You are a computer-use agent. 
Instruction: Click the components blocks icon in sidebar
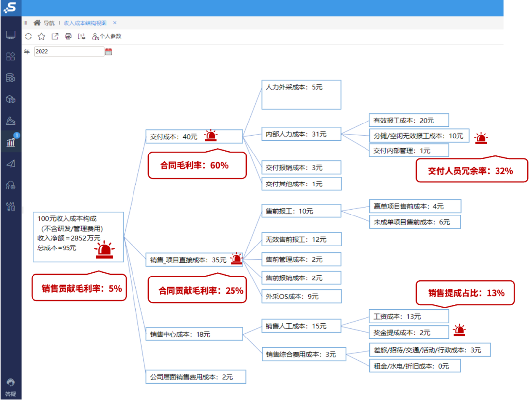10,56
